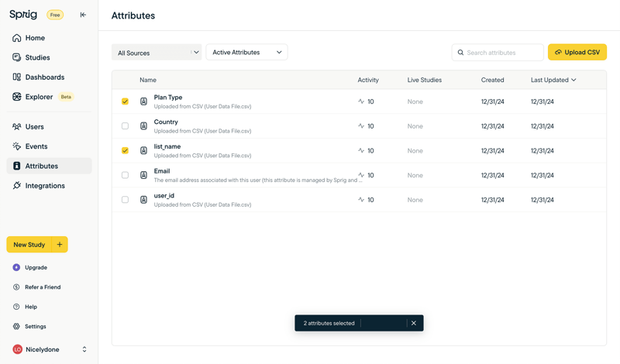Click the Help question mark icon
620x364 pixels.
point(16,307)
